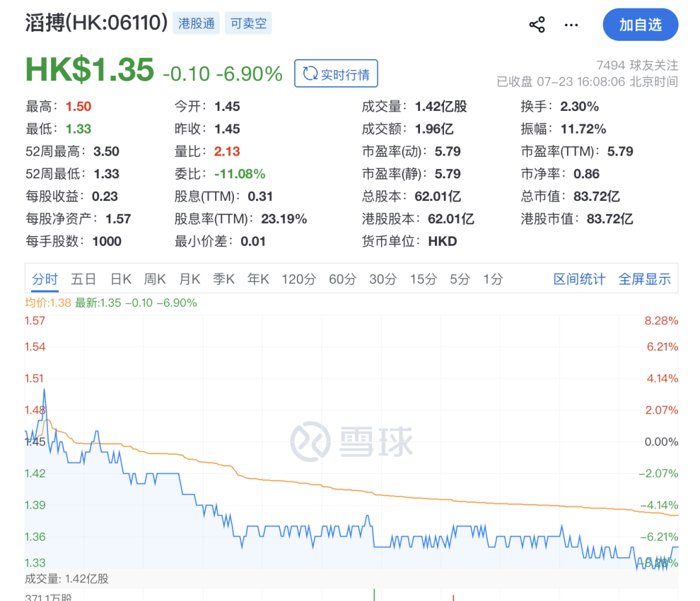Switch to the 年K chart tab

258,279
